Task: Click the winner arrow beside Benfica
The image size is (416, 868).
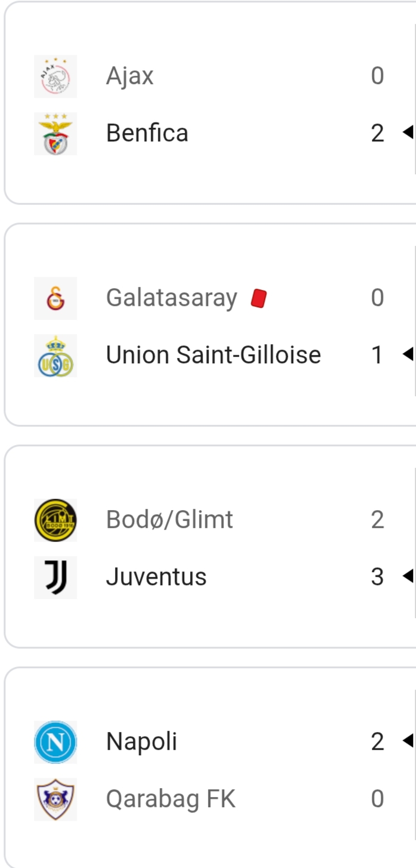Action: [x=408, y=133]
